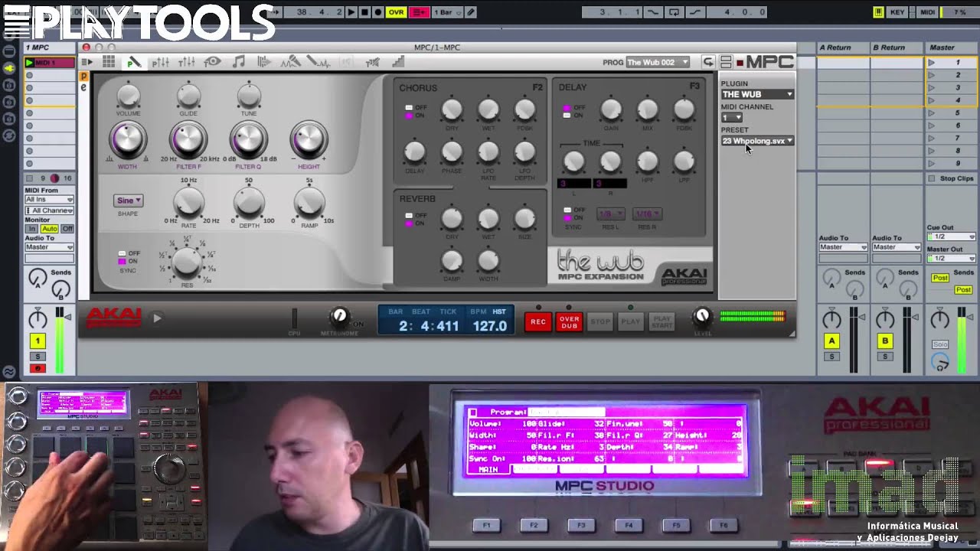The image size is (980, 551).
Task: Arm track 1 MPC red record button
Action: (37, 369)
